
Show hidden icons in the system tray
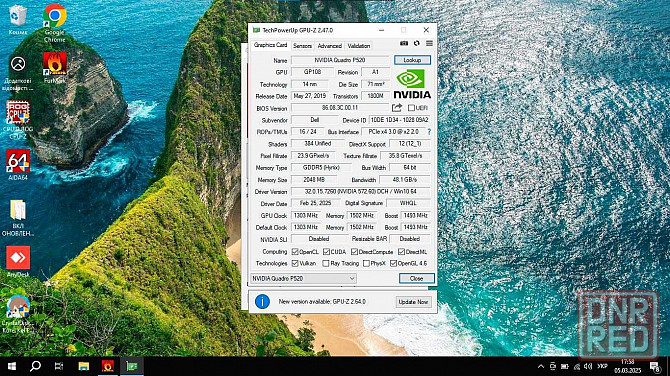[541, 366]
